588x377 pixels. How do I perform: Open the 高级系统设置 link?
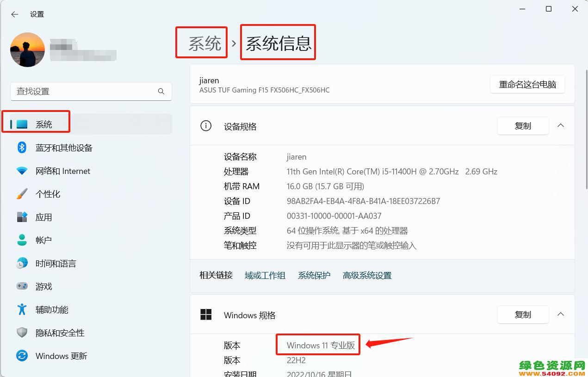367,275
